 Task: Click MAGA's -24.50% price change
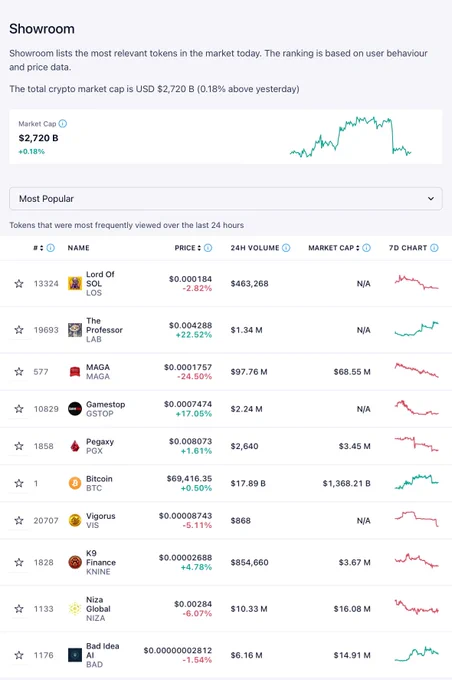coord(194,376)
